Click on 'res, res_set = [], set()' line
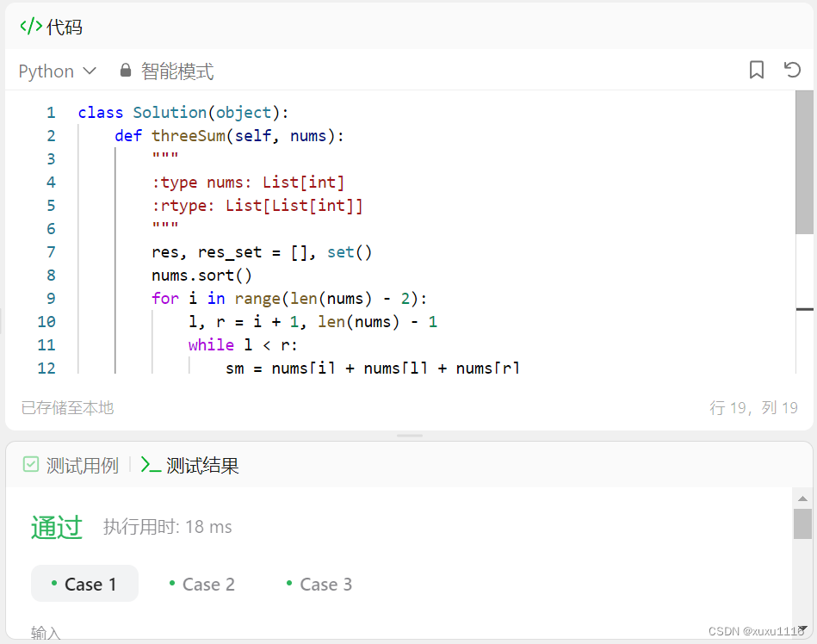817x644 pixels. click(262, 252)
